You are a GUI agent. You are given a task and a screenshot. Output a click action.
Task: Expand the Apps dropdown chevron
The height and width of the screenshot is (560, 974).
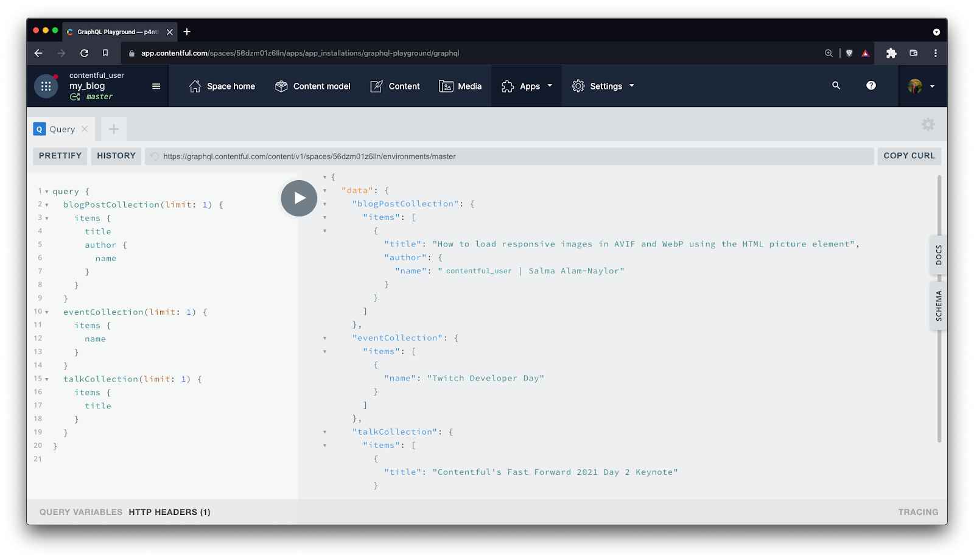point(548,86)
